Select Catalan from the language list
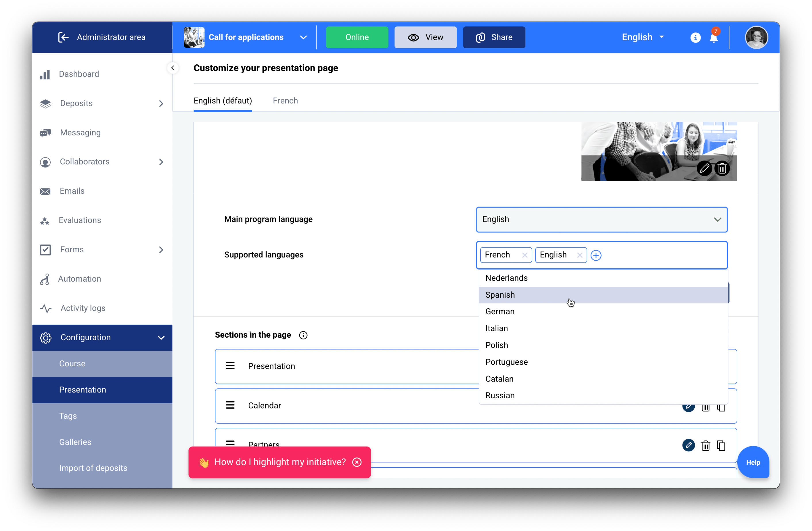The width and height of the screenshot is (812, 531). (x=603, y=378)
